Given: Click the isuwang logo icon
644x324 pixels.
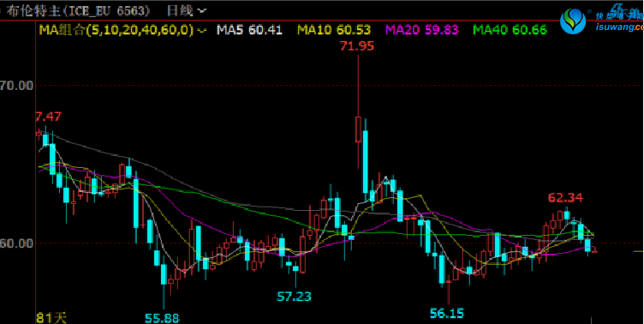Looking at the screenshot, I should (x=574, y=22).
